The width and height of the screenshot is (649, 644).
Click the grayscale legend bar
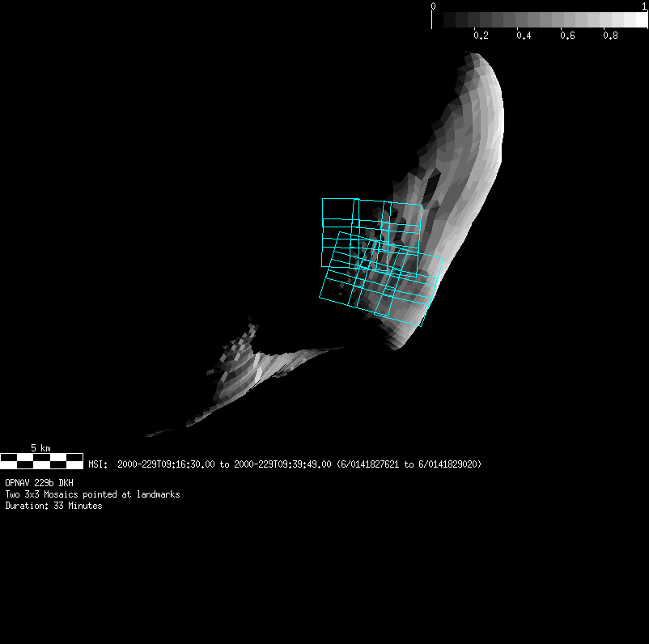point(540,20)
